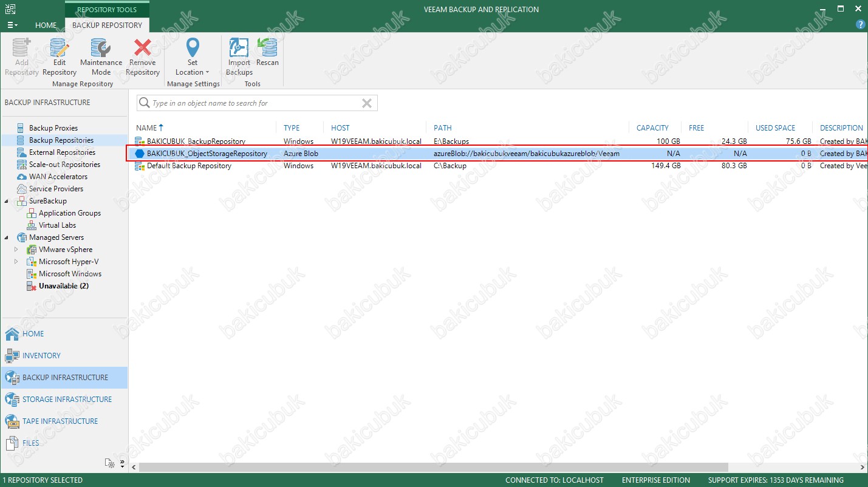868x487 pixels.
Task: Open the help question mark icon
Action: click(860, 25)
